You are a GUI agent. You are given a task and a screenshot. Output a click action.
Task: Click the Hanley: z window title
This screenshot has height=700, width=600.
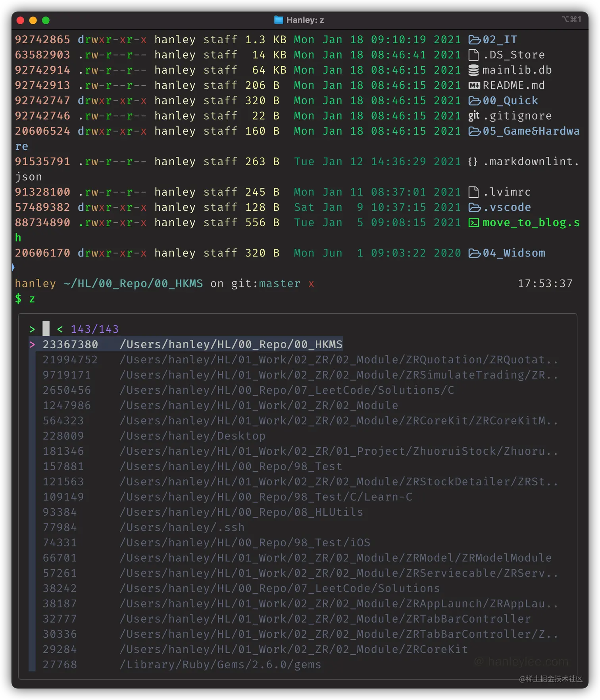305,20
